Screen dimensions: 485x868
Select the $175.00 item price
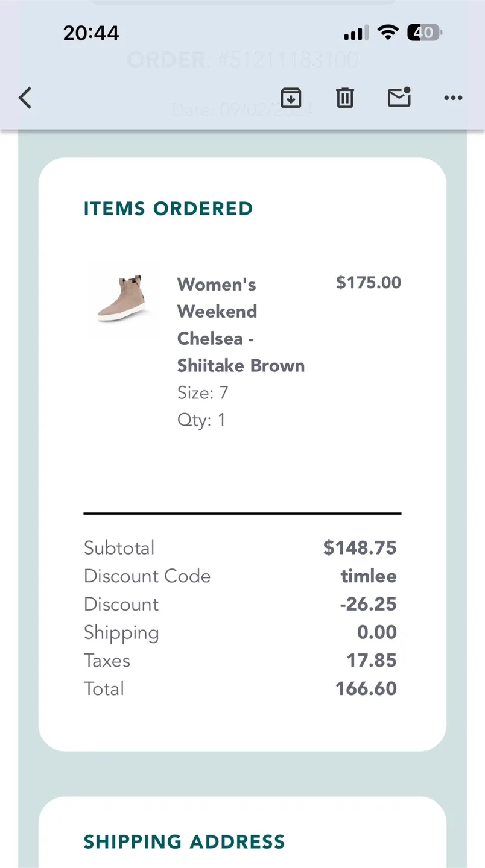(x=369, y=282)
